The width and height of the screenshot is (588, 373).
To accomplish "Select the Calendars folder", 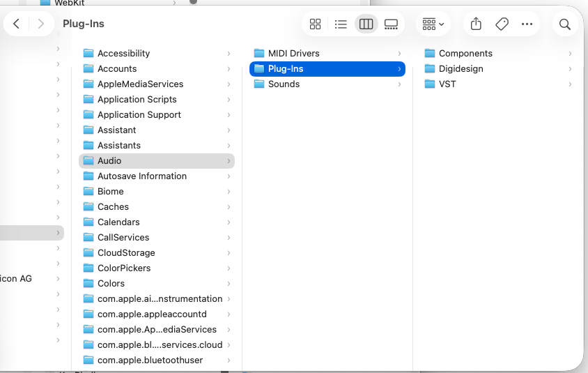I will tap(156, 222).
